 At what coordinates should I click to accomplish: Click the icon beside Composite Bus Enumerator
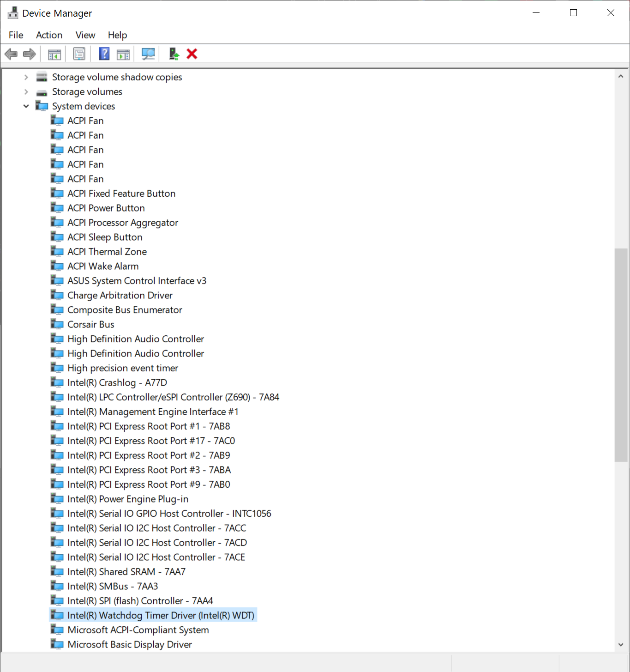pos(57,309)
